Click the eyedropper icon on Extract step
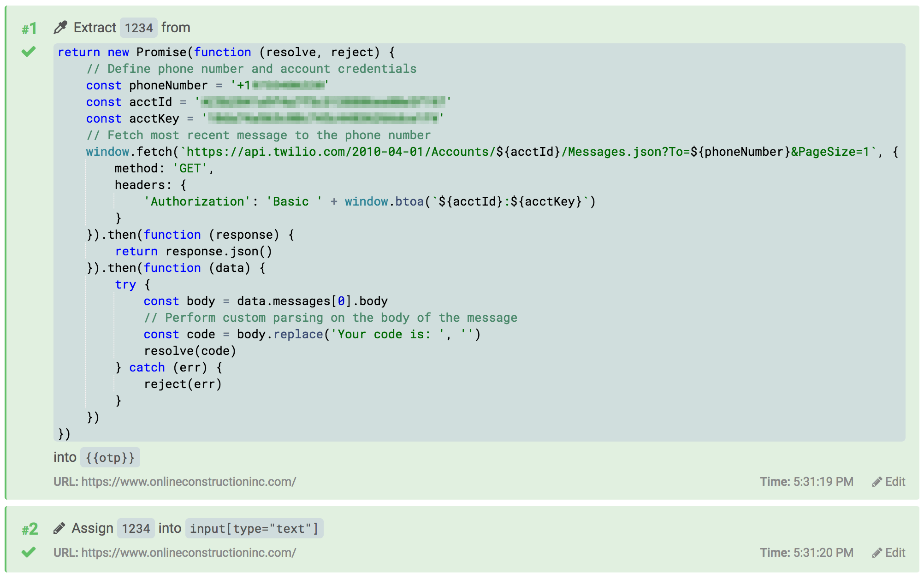The height and width of the screenshot is (578, 924). pyautogui.click(x=60, y=27)
